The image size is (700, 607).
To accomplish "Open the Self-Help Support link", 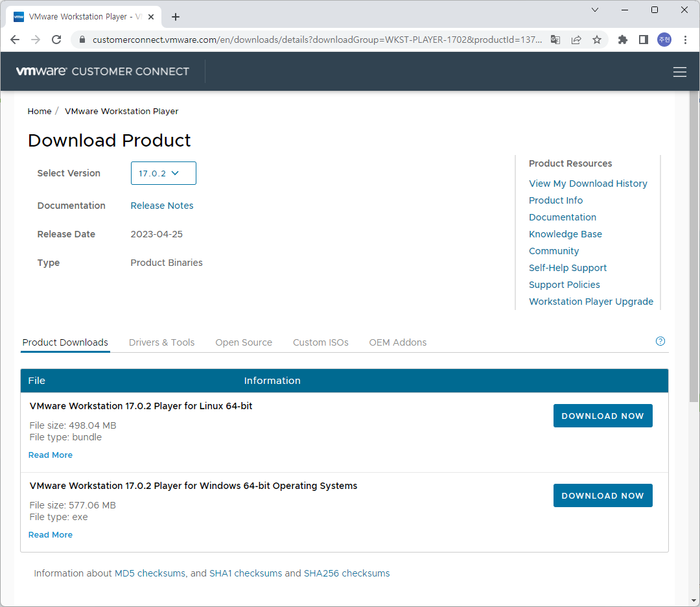I will [x=568, y=268].
